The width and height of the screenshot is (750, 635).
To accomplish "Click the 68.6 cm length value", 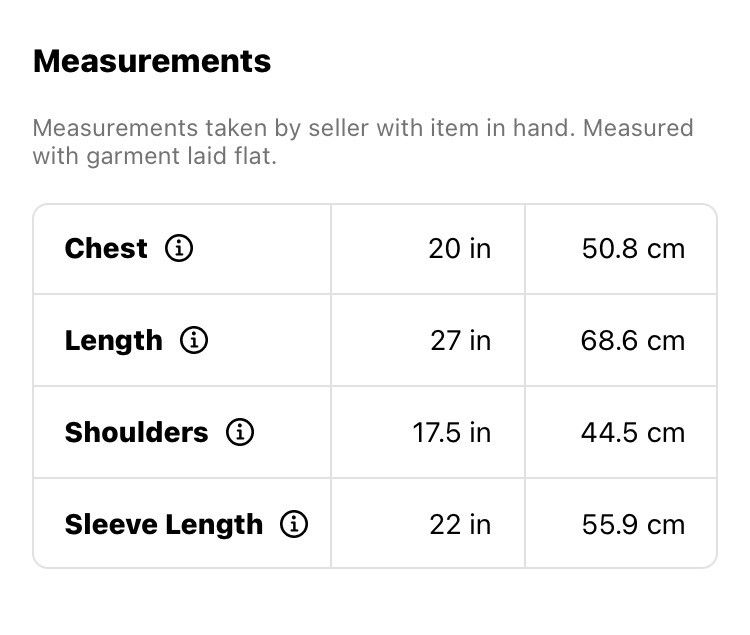I will [x=633, y=340].
